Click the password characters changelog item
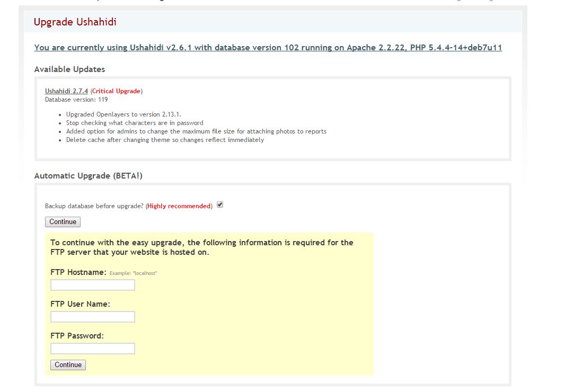 click(135, 123)
